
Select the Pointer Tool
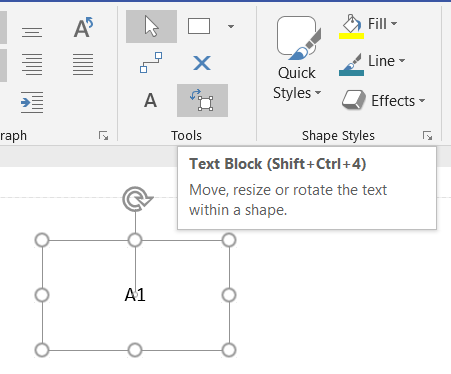click(151, 26)
